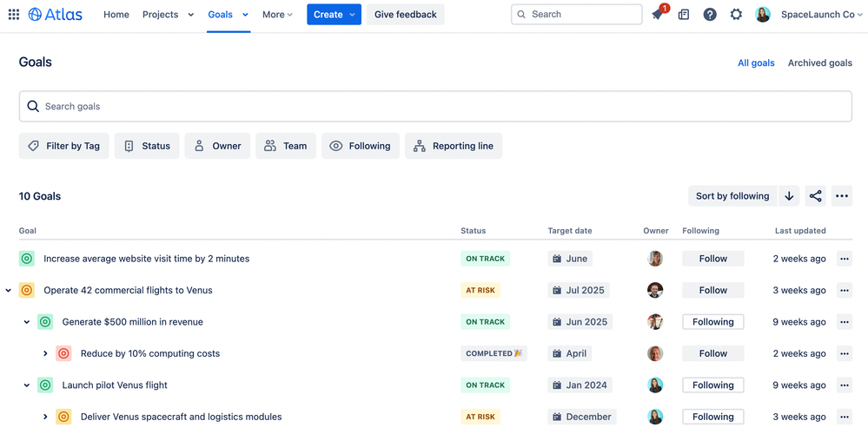Expand the Reduce by 10% computing costs goal

(45, 353)
